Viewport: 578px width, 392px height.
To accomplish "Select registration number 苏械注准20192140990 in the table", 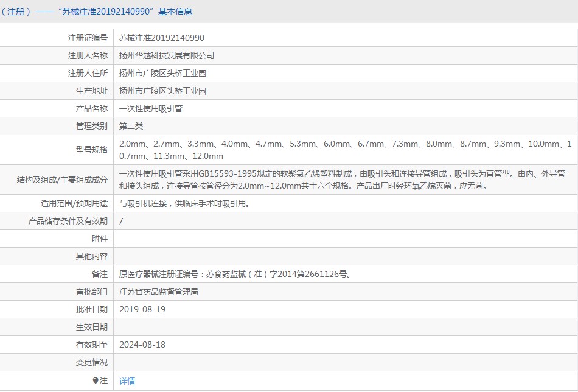I will click(x=162, y=38).
